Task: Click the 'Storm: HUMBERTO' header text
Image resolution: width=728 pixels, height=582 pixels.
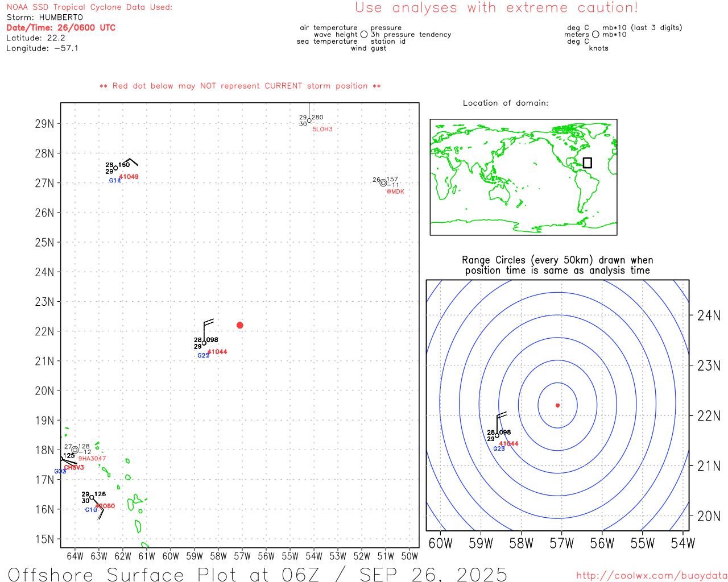Action: (44, 18)
